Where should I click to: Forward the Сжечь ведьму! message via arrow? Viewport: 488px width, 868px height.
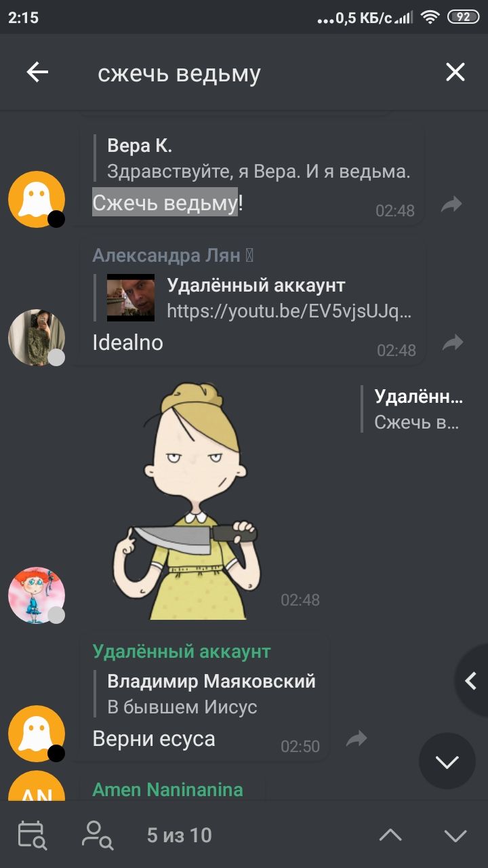click(x=451, y=204)
